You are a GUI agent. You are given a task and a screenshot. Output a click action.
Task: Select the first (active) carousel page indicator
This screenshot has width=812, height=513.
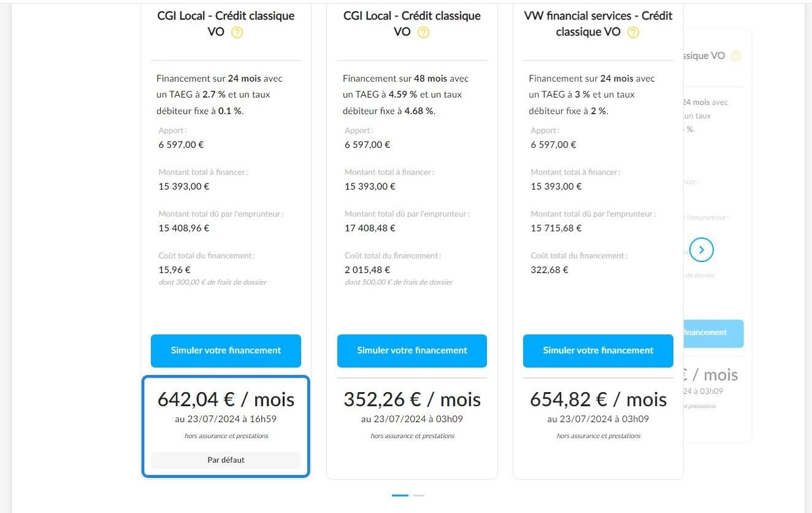pos(400,495)
